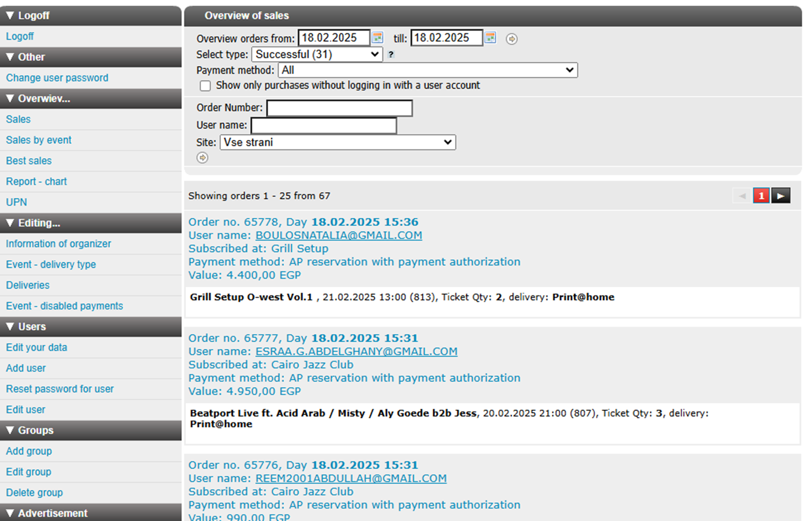Collapse the Groups section header
Screen dimensions: 812x521
[91, 430]
